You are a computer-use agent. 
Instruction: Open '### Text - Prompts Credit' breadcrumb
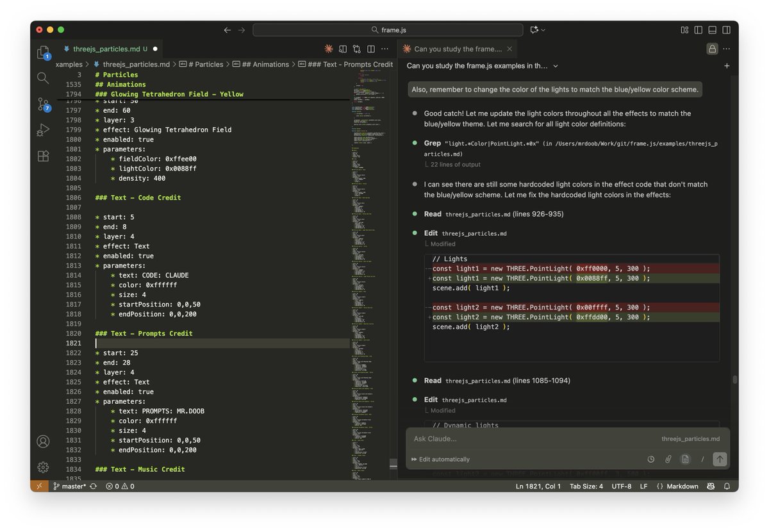346,64
